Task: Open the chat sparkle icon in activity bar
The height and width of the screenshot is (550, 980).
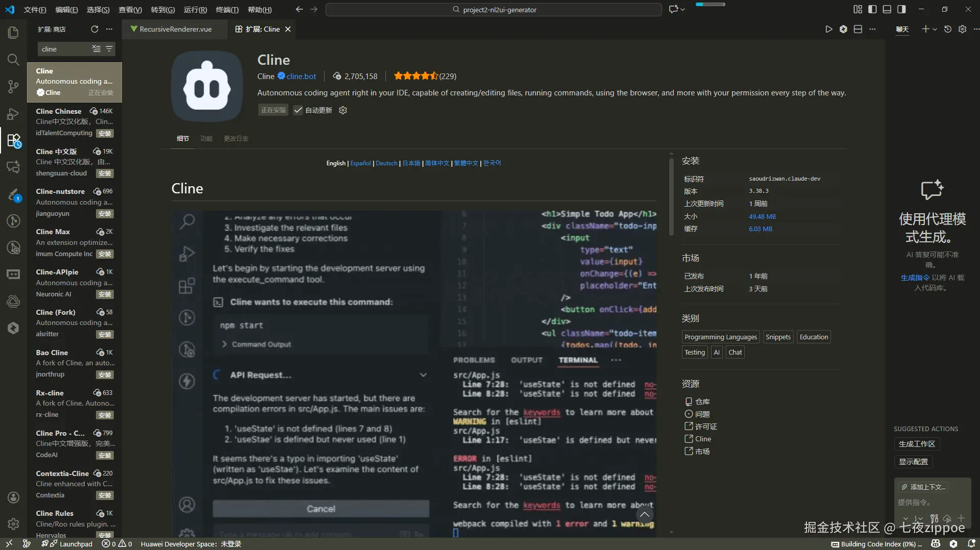Action: [x=13, y=167]
